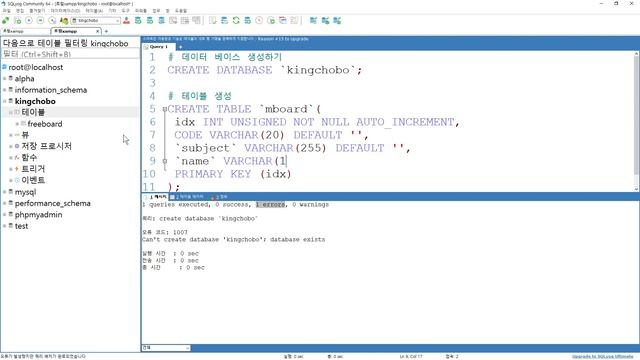Click the new connection toolbar icon
This screenshot has width=640, height=360.
click(x=5, y=20)
